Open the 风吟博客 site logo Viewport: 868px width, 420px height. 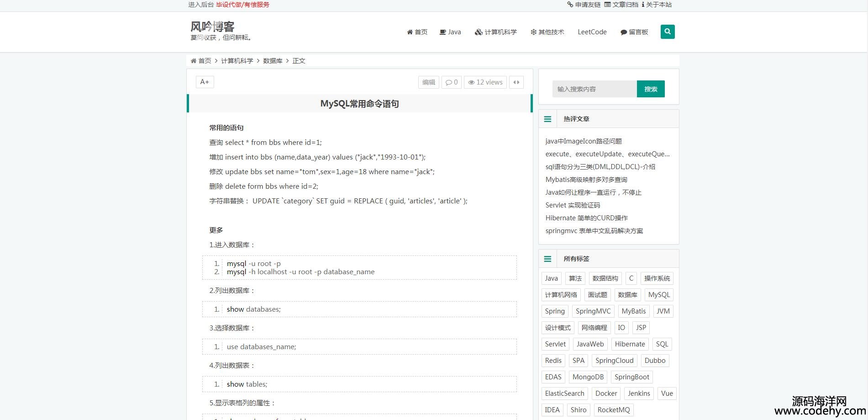[212, 27]
